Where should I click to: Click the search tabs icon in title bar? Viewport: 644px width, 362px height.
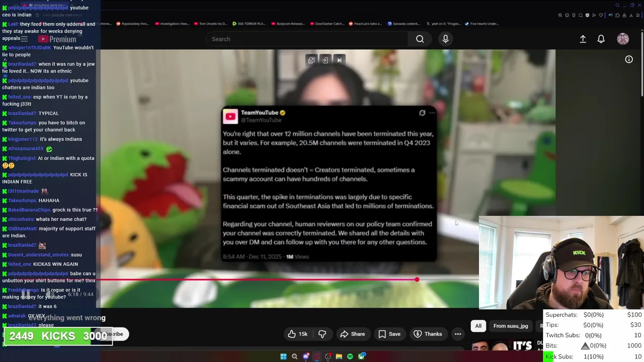pos(617,5)
